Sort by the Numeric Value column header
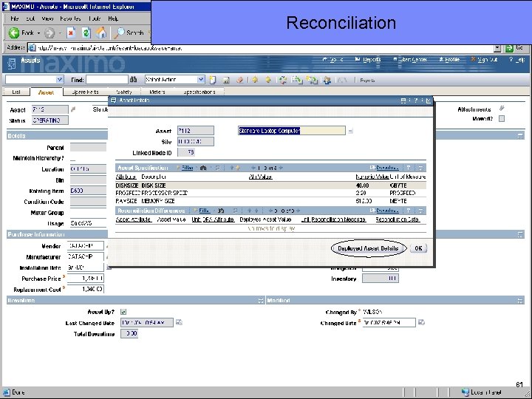The height and width of the screenshot is (399, 532). (x=372, y=177)
